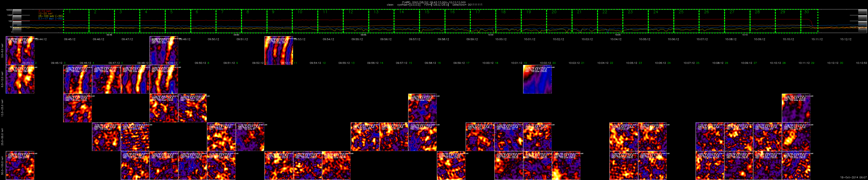Open the 25.0-50.0 keV image for interval 17
This screenshot has height=180, width=868.
click(480, 137)
